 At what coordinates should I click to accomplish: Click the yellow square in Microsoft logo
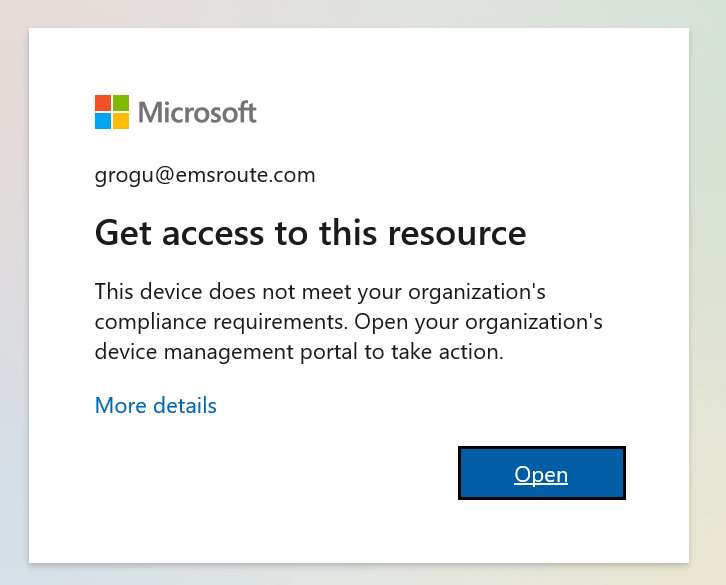[121, 121]
